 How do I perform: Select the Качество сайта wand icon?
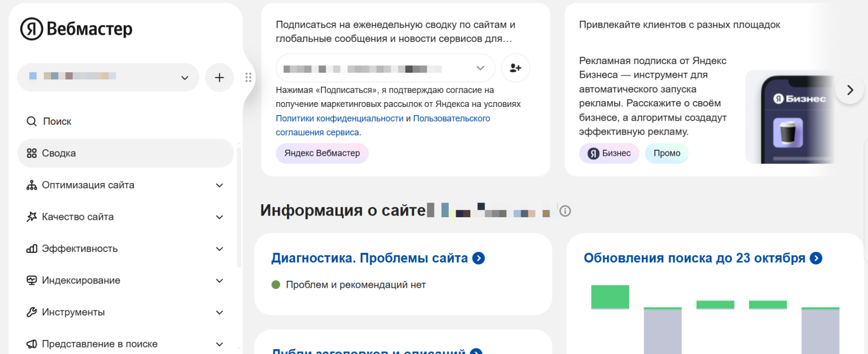(x=31, y=217)
